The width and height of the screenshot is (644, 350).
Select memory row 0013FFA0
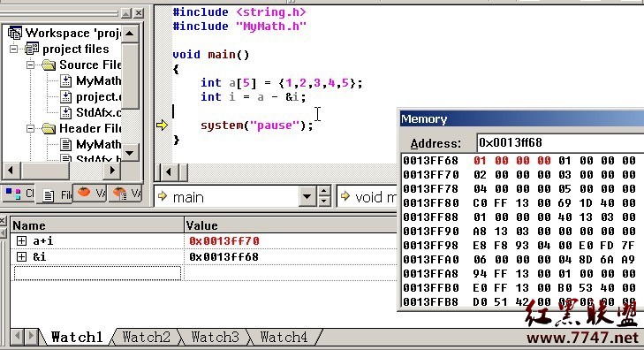point(519,259)
